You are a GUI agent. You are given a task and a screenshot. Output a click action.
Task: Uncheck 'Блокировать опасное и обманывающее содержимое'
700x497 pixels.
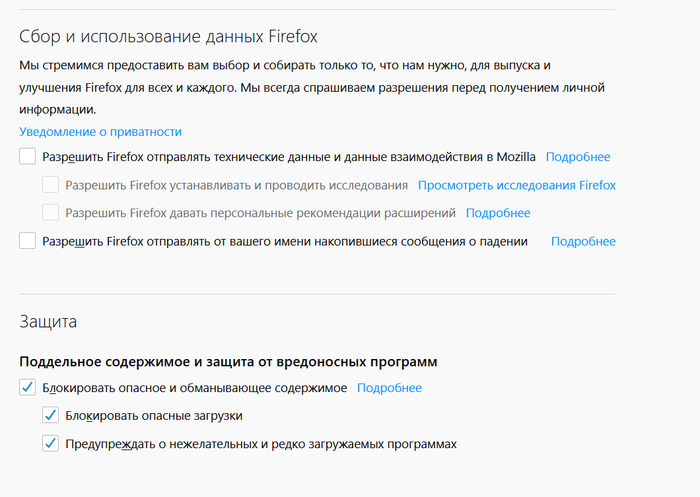28,388
